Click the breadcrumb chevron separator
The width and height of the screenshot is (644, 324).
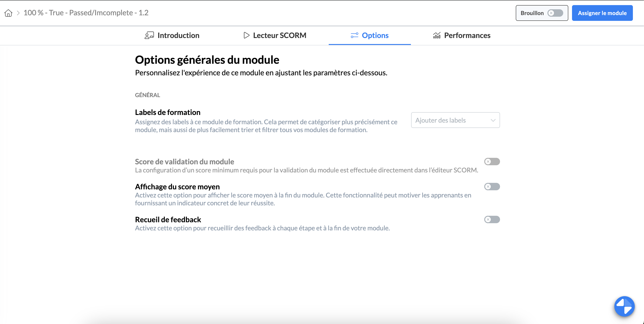18,13
